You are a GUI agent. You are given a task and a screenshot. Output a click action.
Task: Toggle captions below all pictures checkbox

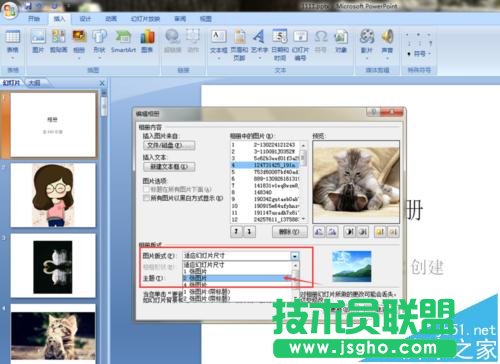pyautogui.click(x=146, y=189)
